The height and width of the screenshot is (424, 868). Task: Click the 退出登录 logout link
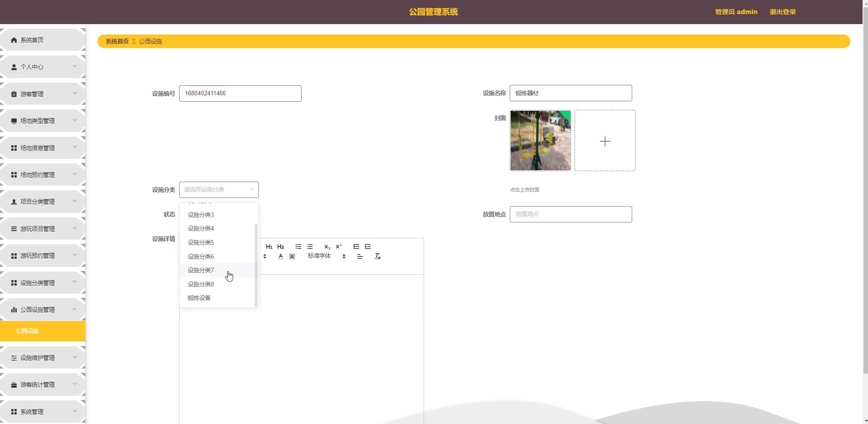click(783, 12)
